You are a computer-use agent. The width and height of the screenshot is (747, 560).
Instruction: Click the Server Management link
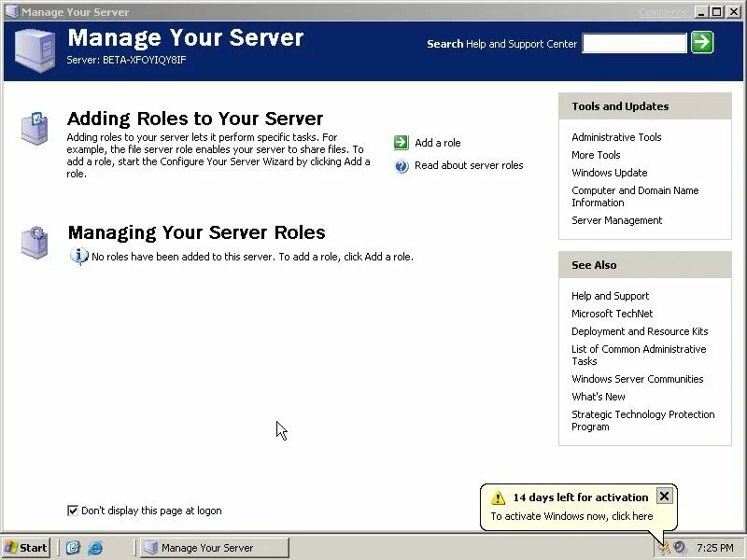(x=617, y=220)
